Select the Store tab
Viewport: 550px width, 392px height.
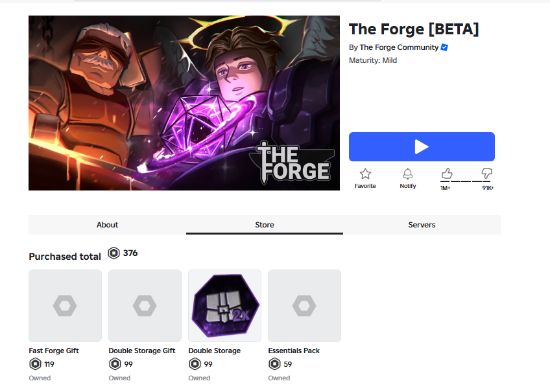pos(265,225)
